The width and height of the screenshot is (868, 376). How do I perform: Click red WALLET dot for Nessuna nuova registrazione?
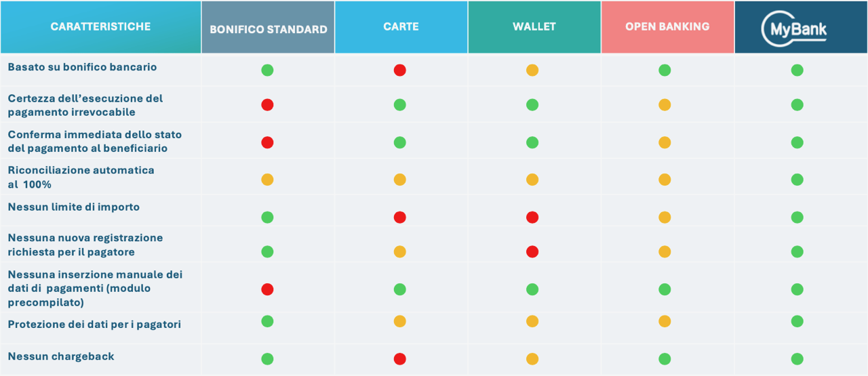click(x=532, y=252)
